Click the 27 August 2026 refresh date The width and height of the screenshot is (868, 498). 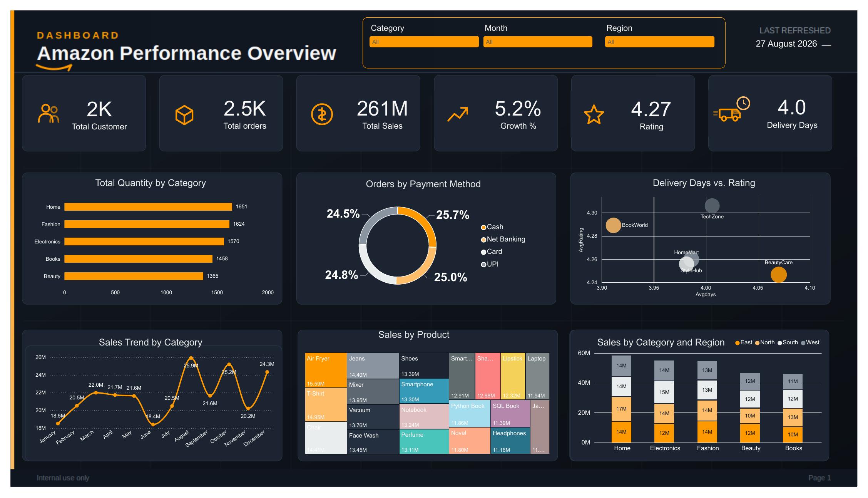(786, 44)
